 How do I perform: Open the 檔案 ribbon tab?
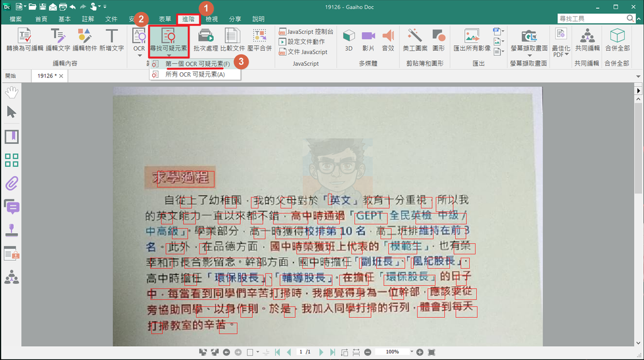tap(16, 19)
